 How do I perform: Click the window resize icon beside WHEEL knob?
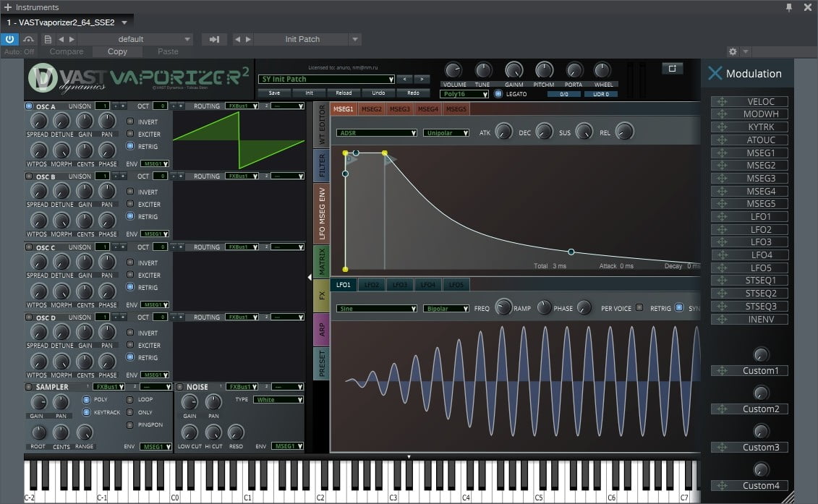click(672, 69)
